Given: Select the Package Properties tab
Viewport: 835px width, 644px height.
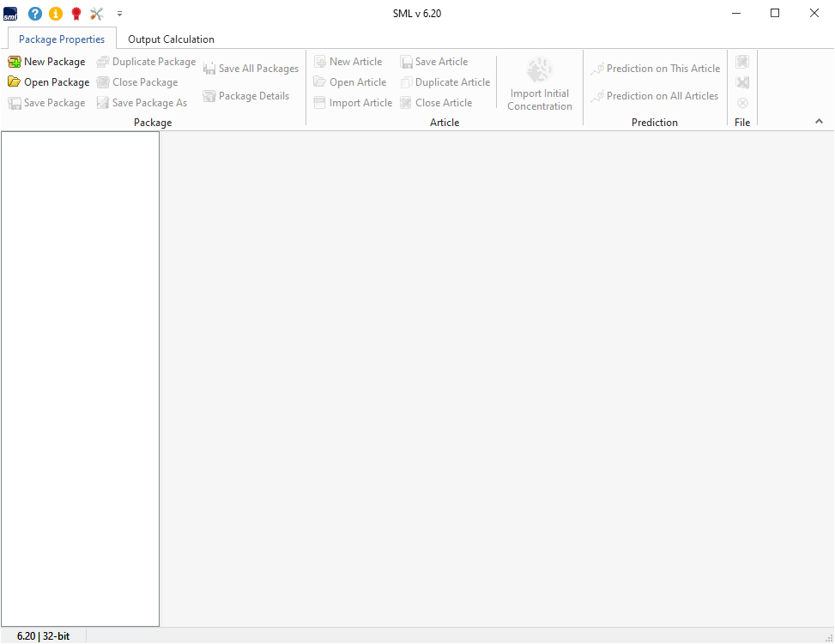Looking at the screenshot, I should [x=62, y=39].
